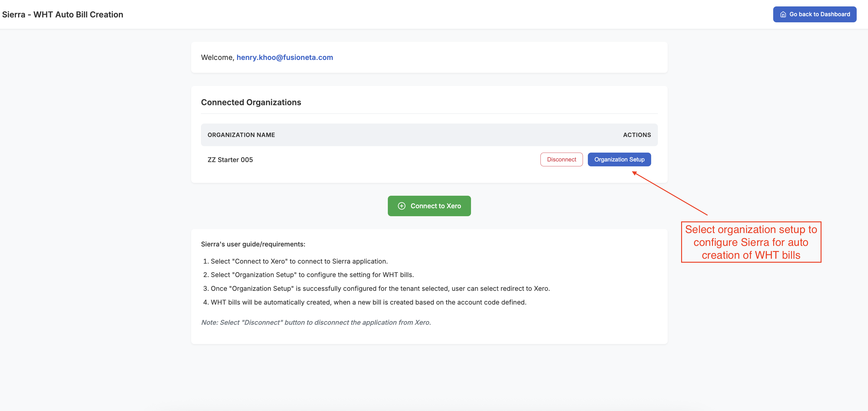Click guide step about redirect to Xero
Viewport: 868px width, 411px height.
tap(380, 289)
